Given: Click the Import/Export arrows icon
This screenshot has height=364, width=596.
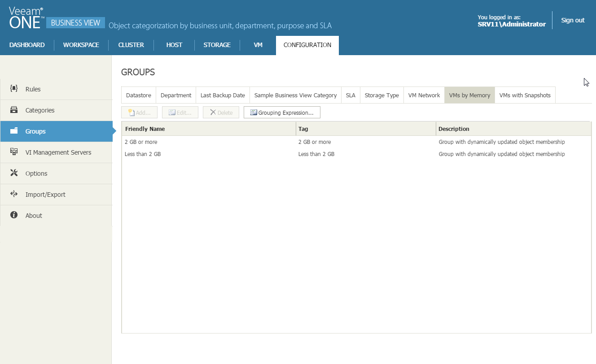Looking at the screenshot, I should (14, 194).
